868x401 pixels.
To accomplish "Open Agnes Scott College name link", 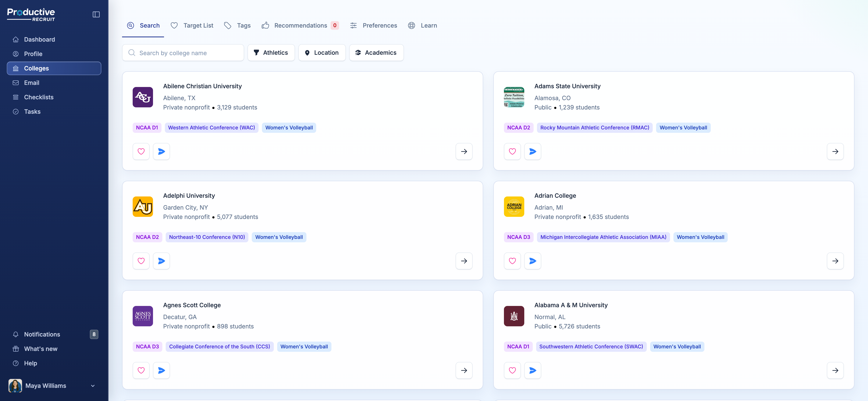I will (192, 305).
